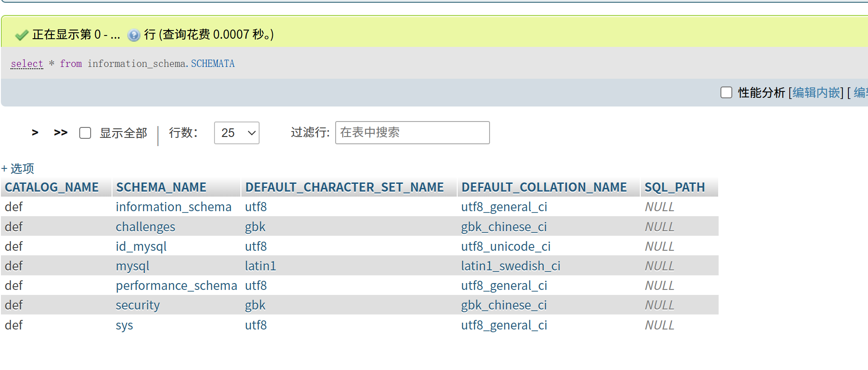Enable the 显示全部 checkbox
868x370 pixels.
(85, 133)
